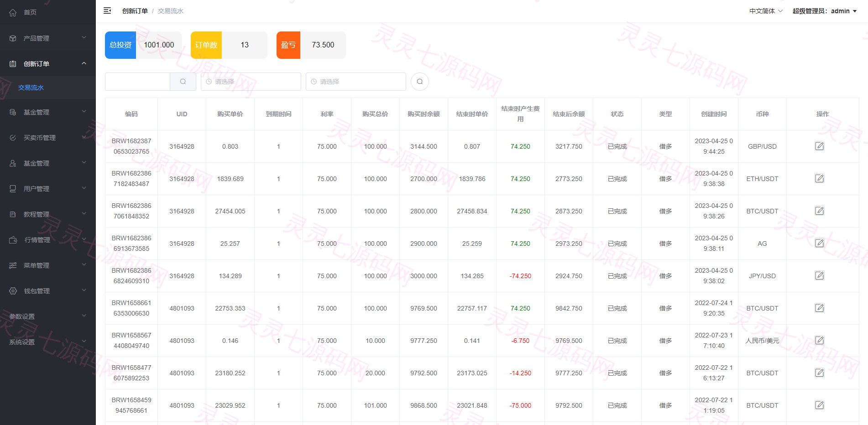Select order code BRW16823870653023765
The image size is (868, 425).
tap(131, 146)
